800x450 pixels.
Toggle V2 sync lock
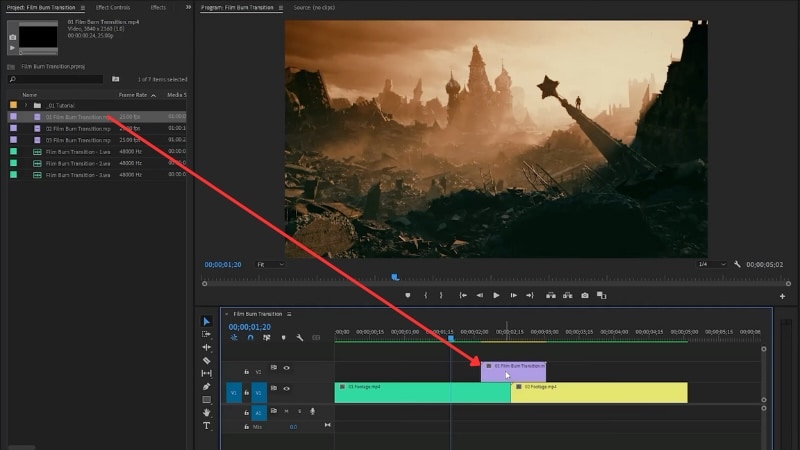click(x=274, y=367)
